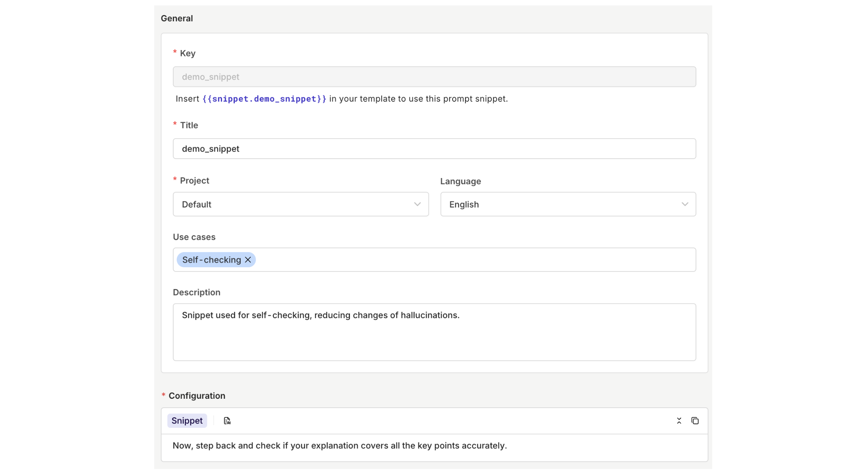Open the Use cases multi-select field
The image size is (868, 474).
[x=465, y=260]
